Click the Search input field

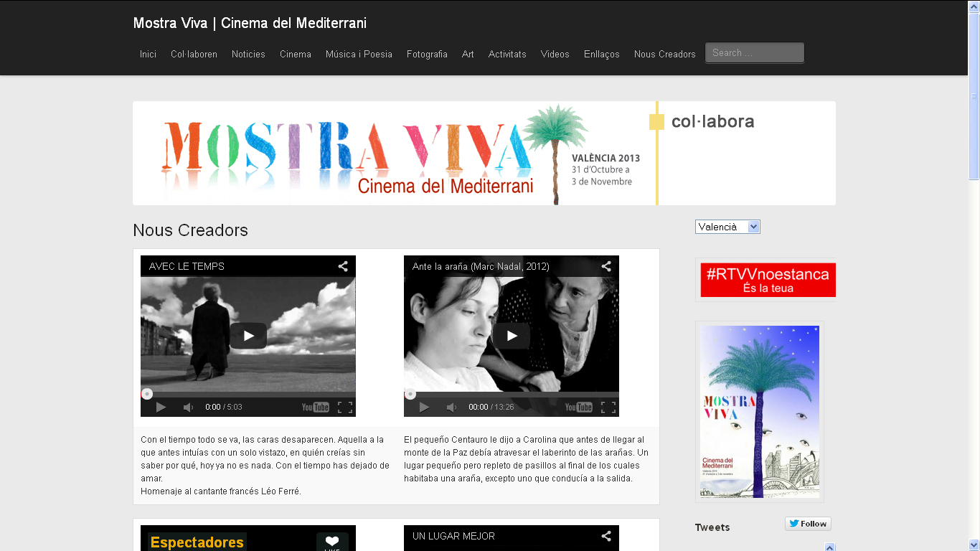(x=755, y=53)
